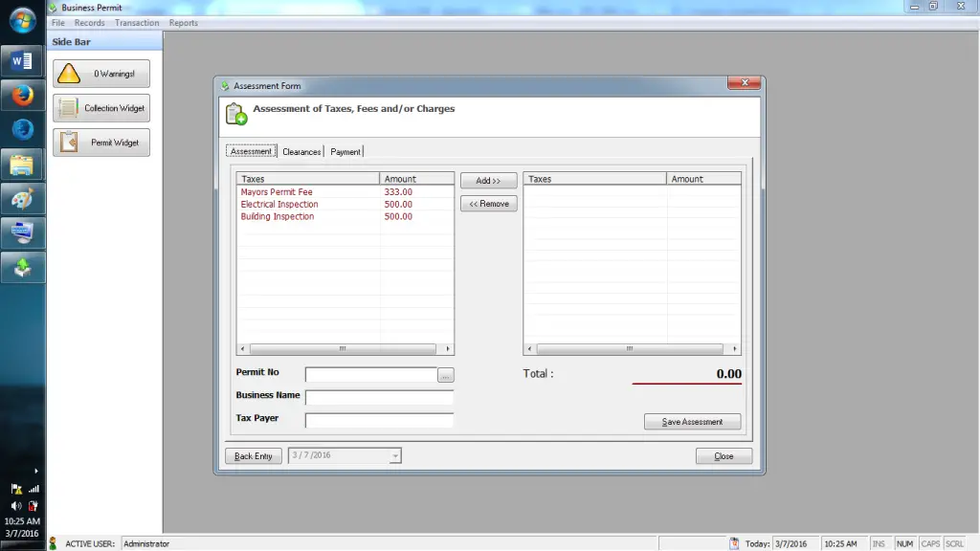Click Save Assessment button

(692, 422)
